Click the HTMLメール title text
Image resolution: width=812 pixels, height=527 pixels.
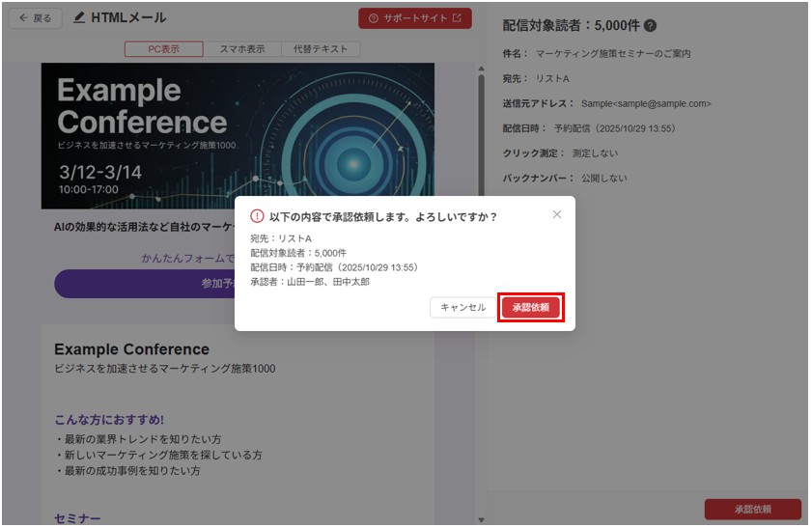128,18
